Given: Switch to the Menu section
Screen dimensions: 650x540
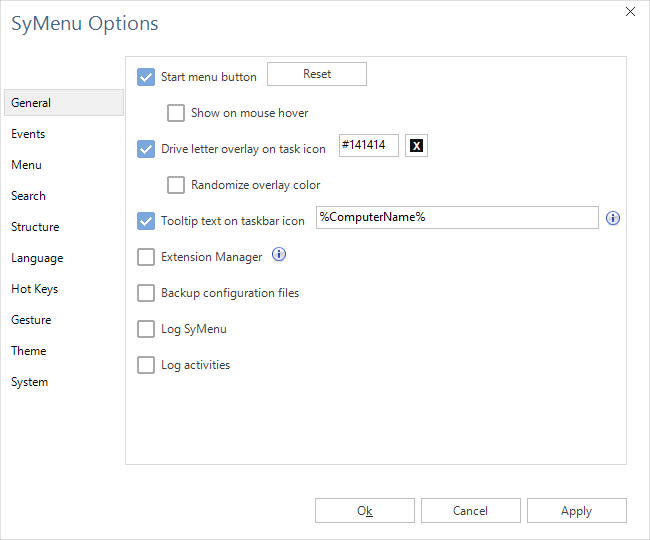Looking at the screenshot, I should [27, 165].
